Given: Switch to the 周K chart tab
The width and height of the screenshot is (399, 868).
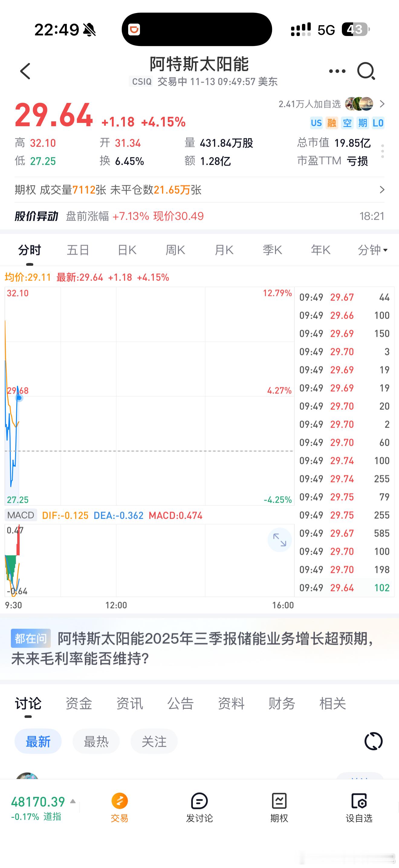Looking at the screenshot, I should click(175, 250).
